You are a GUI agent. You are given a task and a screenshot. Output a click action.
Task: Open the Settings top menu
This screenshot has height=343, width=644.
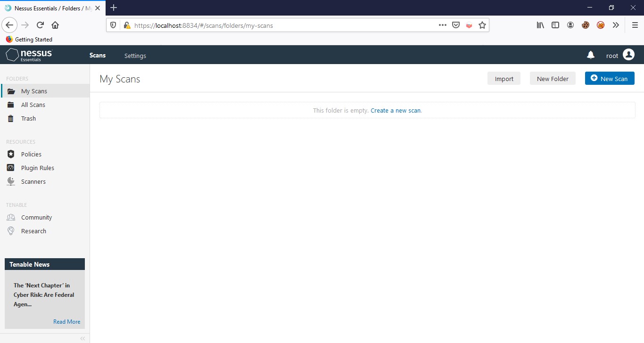point(135,56)
